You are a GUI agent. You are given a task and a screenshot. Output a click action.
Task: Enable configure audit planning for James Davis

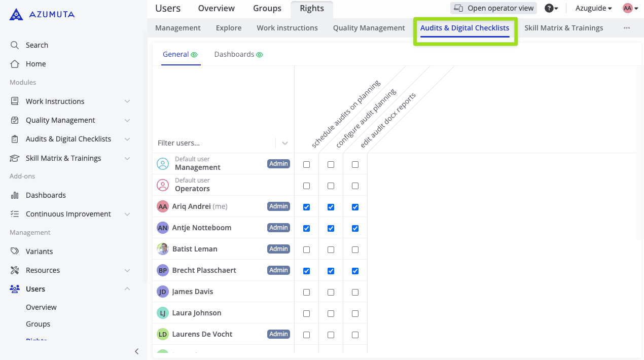point(331,292)
